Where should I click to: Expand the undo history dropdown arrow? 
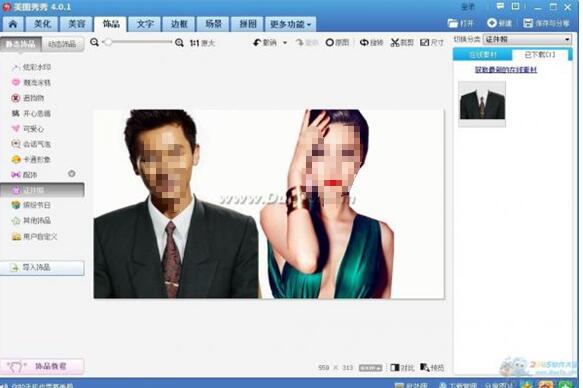pyautogui.click(x=285, y=43)
